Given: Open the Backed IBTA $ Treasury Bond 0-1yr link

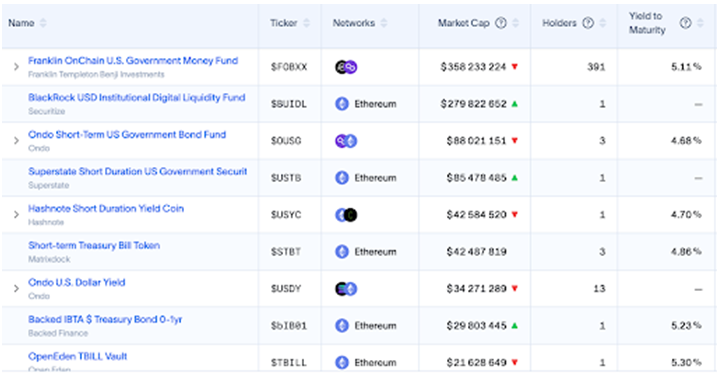Looking at the screenshot, I should click(105, 320).
